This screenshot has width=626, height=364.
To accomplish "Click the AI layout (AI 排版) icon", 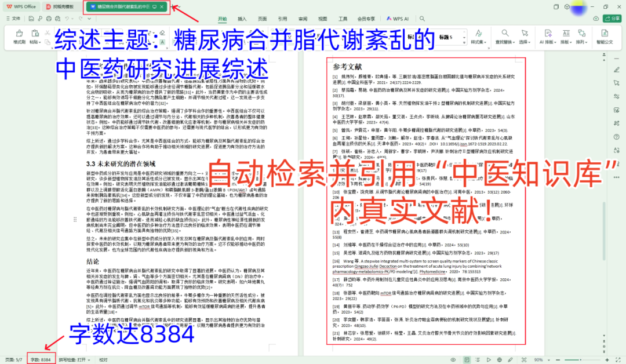I will point(548,33).
